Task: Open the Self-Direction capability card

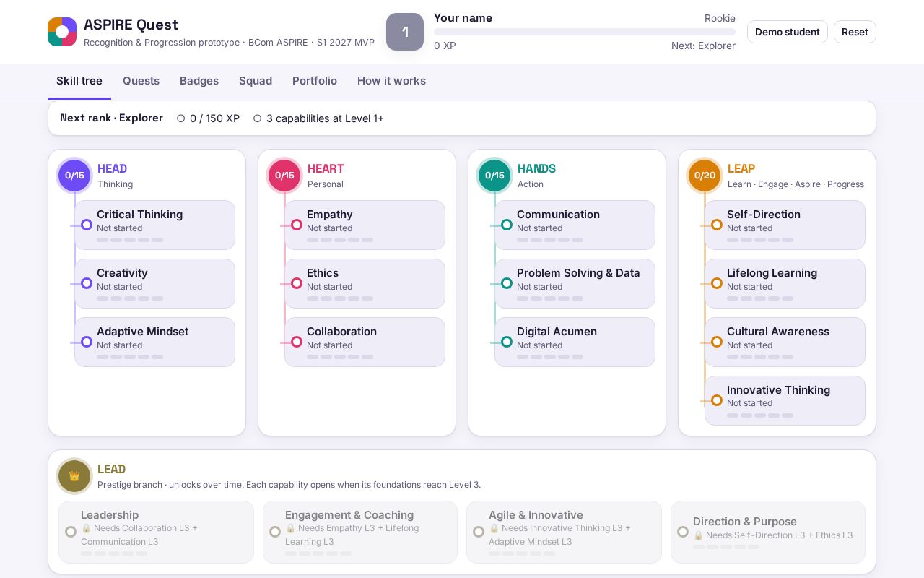Action: click(x=785, y=225)
